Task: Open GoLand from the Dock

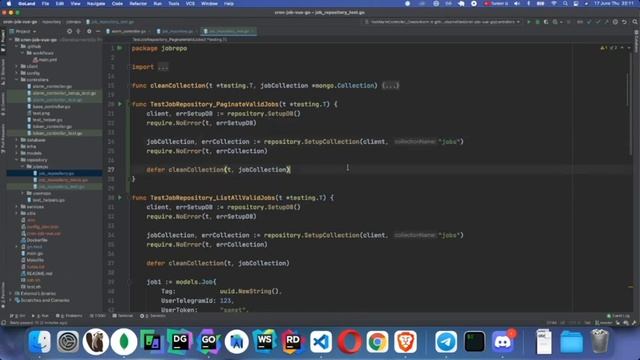Action: coord(208,341)
